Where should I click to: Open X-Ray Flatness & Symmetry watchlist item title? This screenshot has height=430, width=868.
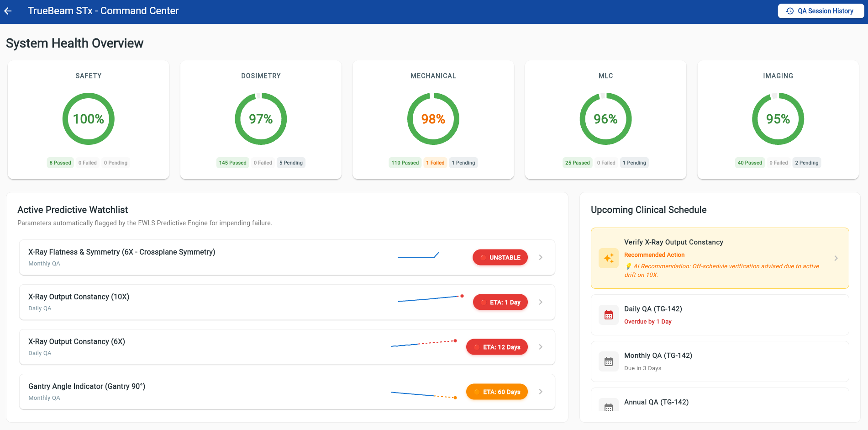121,252
